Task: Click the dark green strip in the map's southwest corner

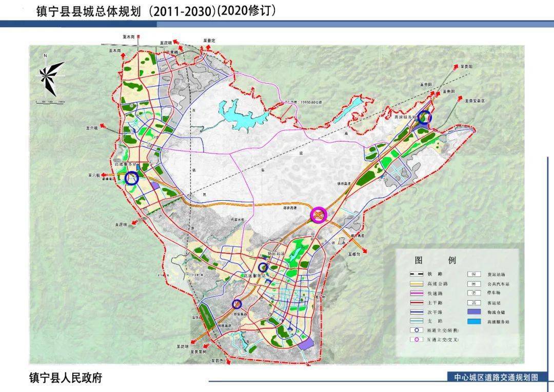Action: coord(206,317)
